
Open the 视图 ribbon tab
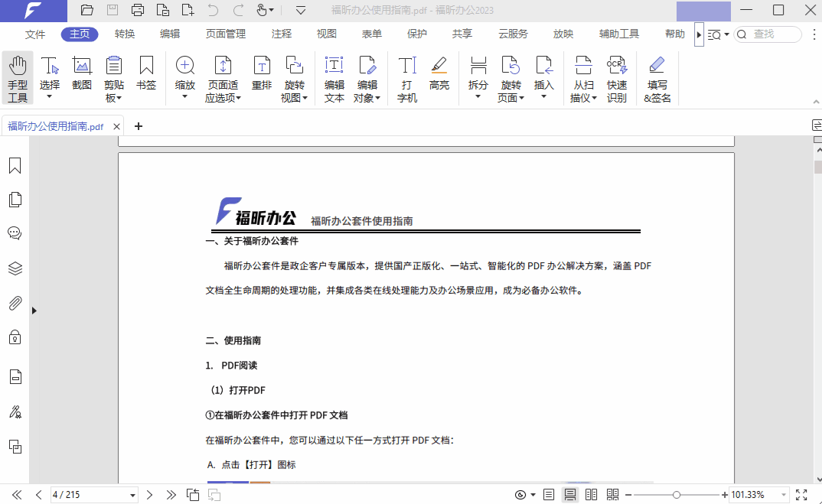tap(325, 34)
